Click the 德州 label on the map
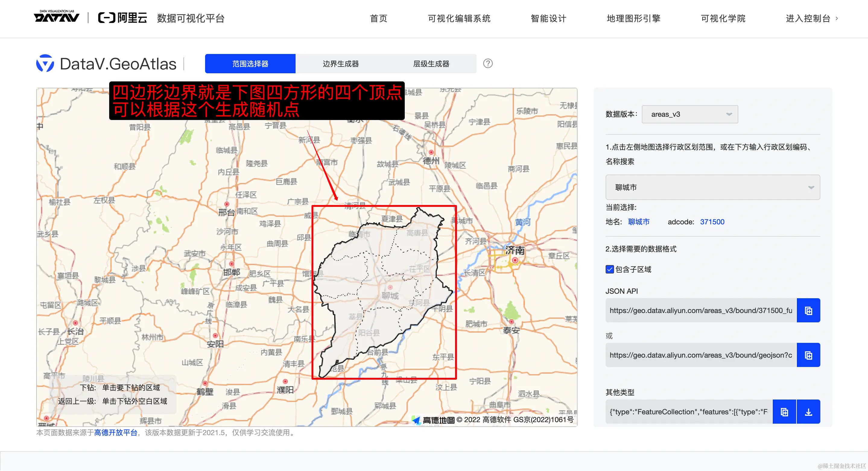Viewport: 868px width, 471px height. [431, 161]
